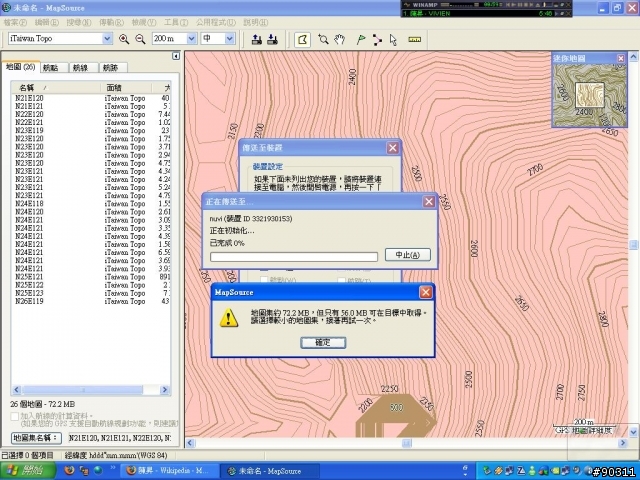Open the 說明 (Help) menu

point(256,22)
